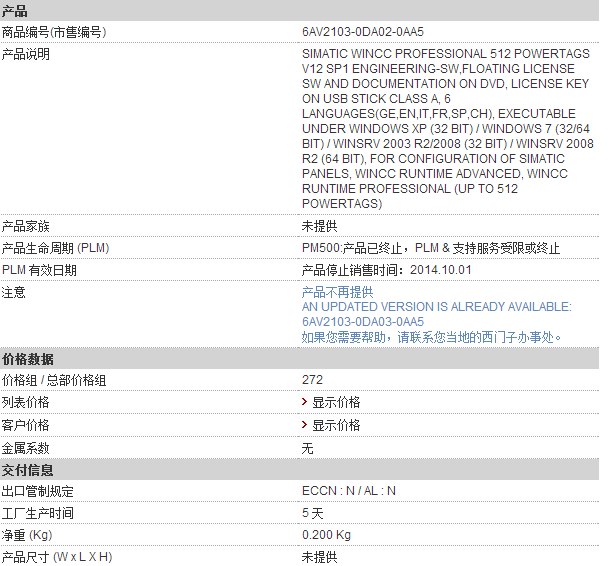Open the customer price '显示价格' link

(x=336, y=425)
